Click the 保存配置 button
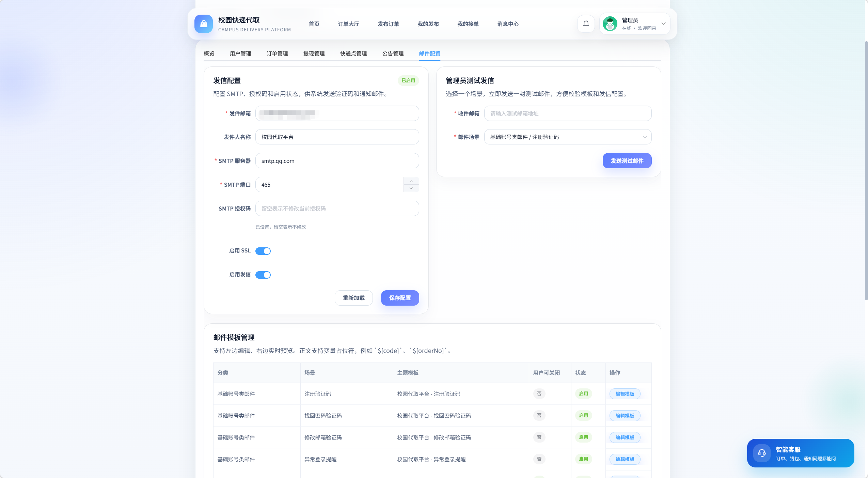The width and height of the screenshot is (868, 478). tap(400, 298)
